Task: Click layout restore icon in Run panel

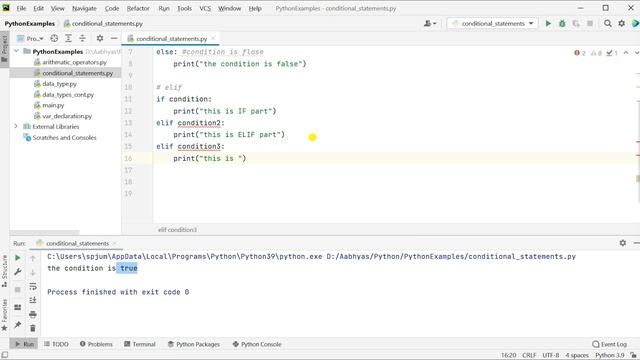Action: tap(18, 307)
